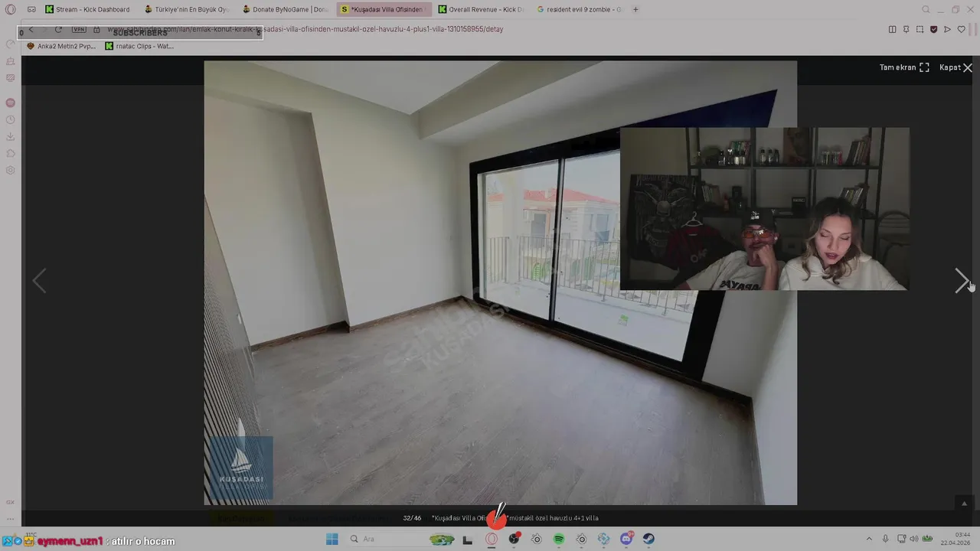The image size is (980, 551).
Task: Click the pink circle sidebar icon
Action: [x=10, y=103]
